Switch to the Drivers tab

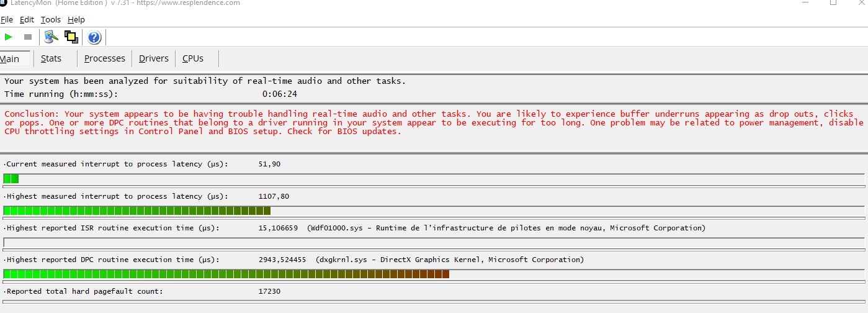(x=153, y=58)
